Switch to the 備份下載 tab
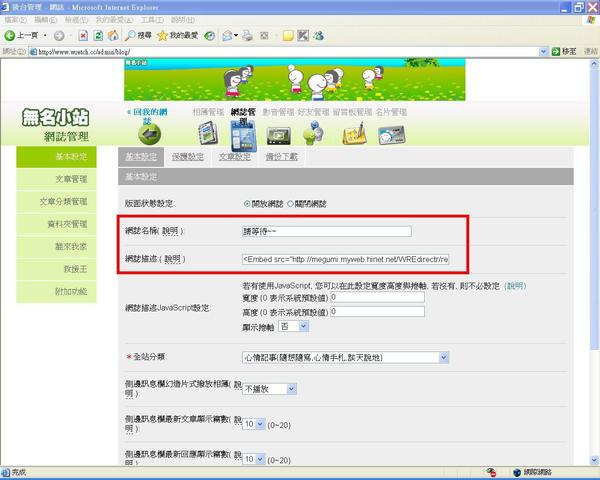 (282, 157)
